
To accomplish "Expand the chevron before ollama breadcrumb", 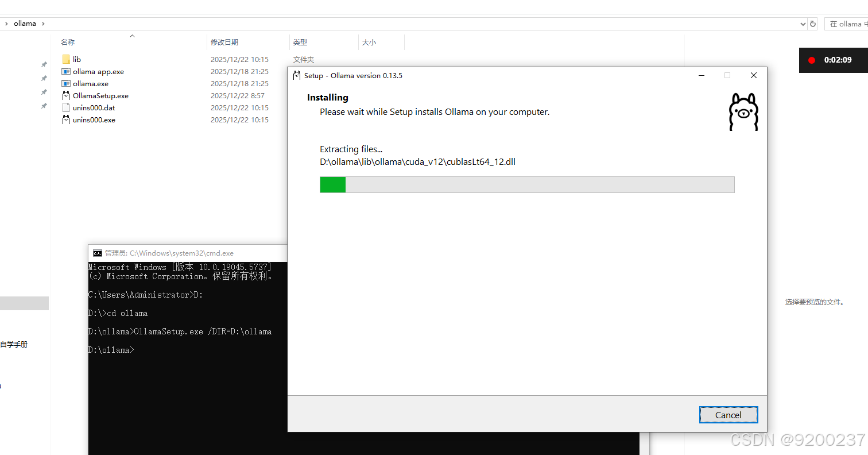I will click(x=6, y=24).
